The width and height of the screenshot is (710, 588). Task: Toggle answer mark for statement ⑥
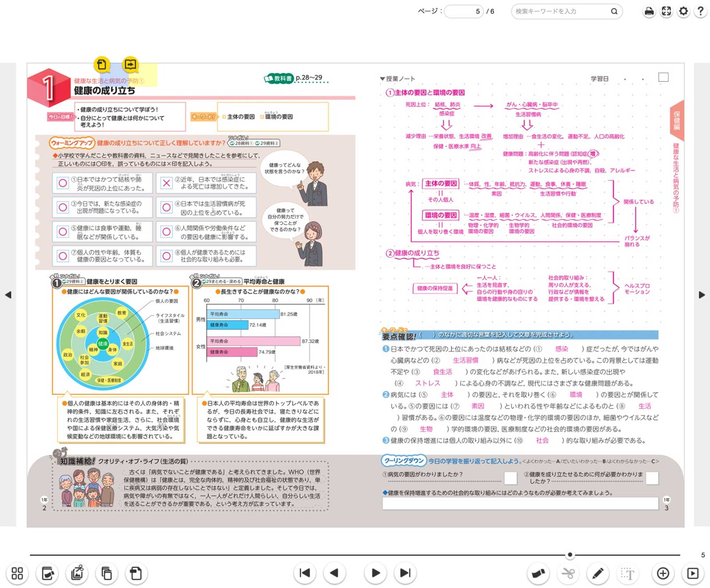(x=166, y=232)
